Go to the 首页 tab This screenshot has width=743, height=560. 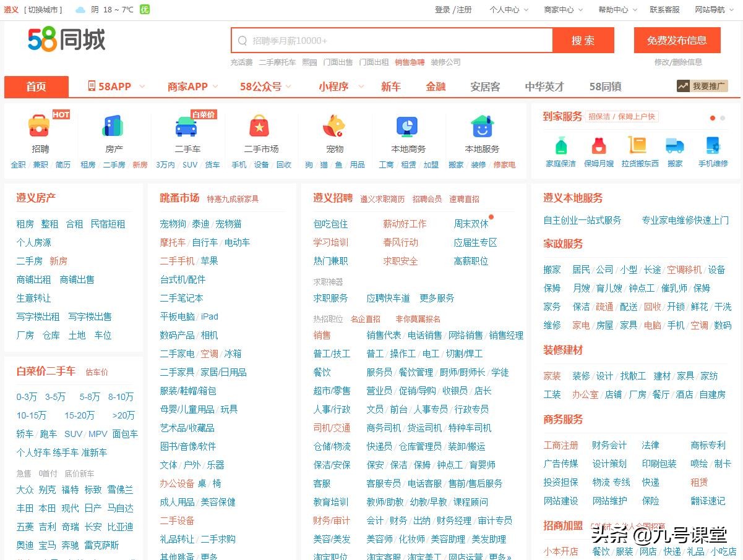pos(36,87)
